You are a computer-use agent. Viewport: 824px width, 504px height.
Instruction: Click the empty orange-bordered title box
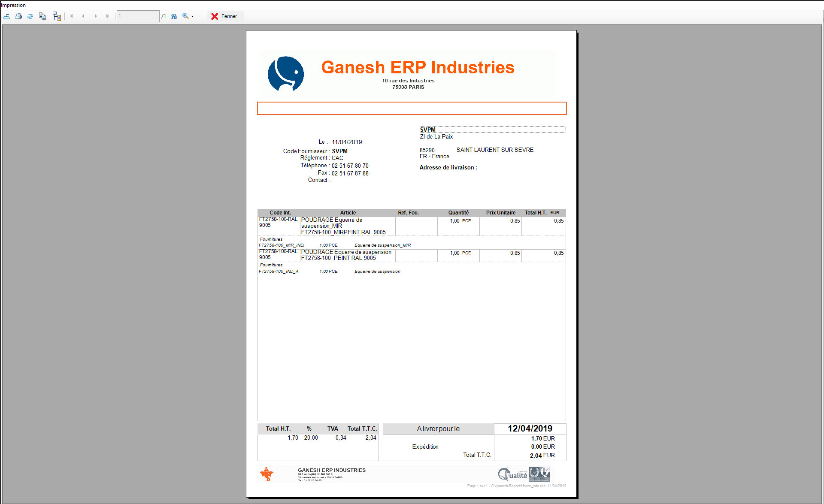coord(412,109)
